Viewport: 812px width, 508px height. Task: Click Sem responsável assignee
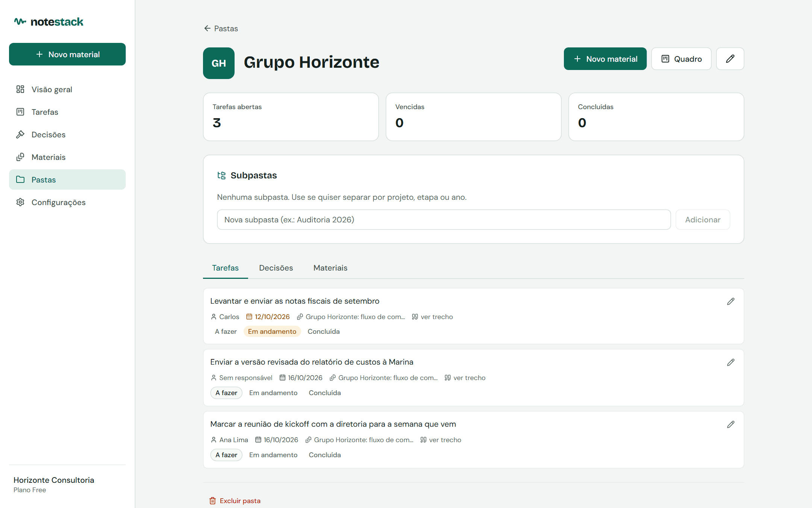[x=241, y=378]
